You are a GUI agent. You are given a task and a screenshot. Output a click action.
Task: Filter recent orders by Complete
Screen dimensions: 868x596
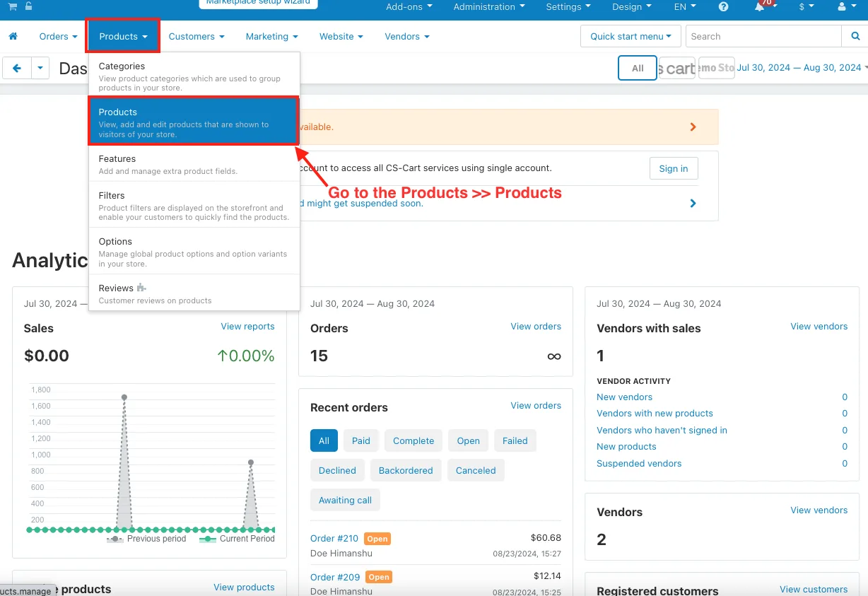414,440
